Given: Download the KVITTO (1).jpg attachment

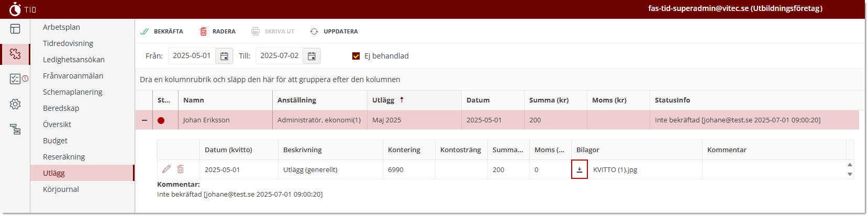Looking at the screenshot, I should point(580,169).
